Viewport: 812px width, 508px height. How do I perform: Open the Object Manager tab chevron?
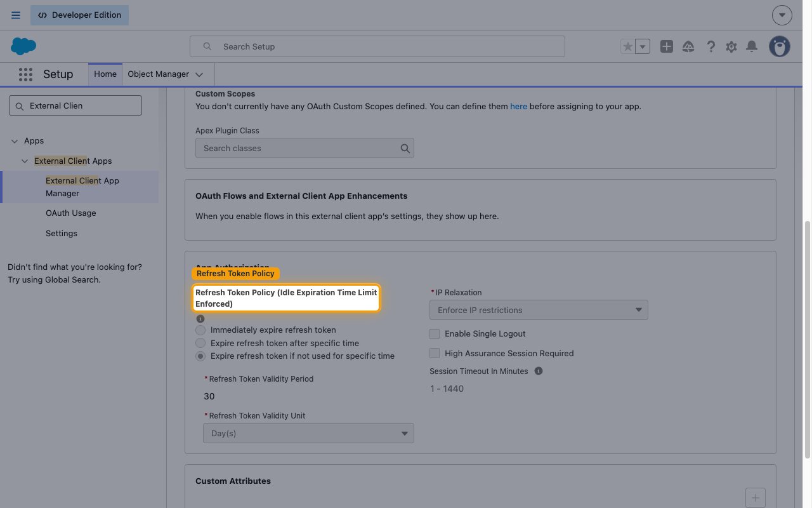click(x=199, y=74)
